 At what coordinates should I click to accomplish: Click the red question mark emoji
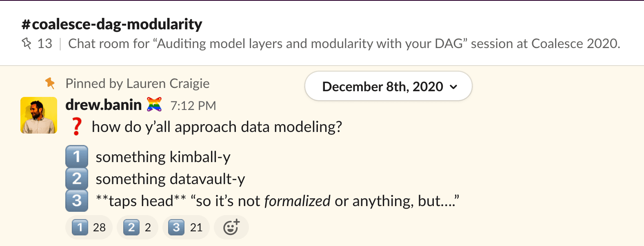click(77, 127)
